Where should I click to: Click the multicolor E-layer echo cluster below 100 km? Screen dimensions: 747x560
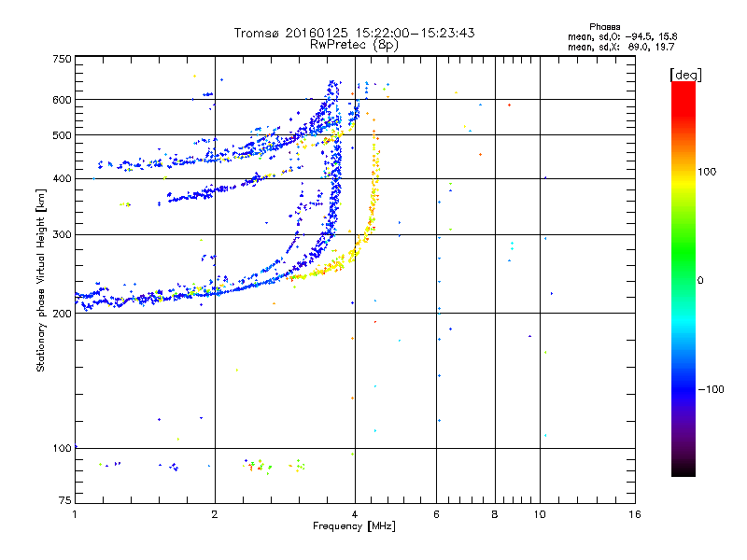point(274,465)
